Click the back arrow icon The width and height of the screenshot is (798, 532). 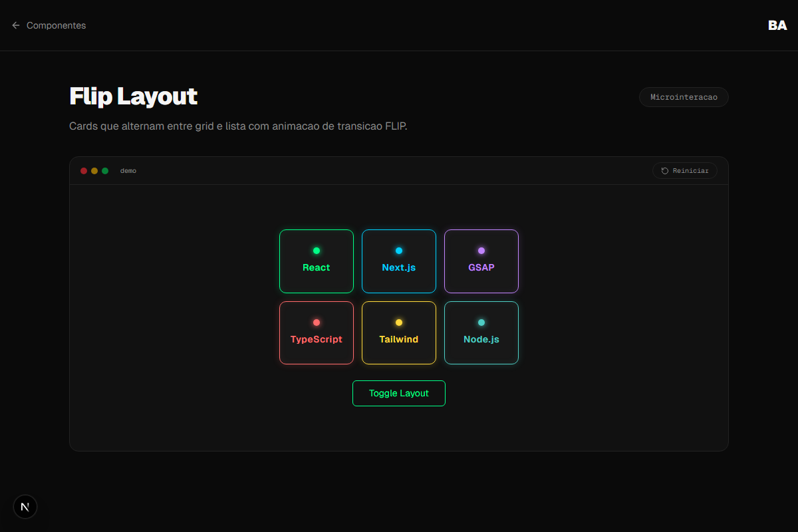point(16,25)
